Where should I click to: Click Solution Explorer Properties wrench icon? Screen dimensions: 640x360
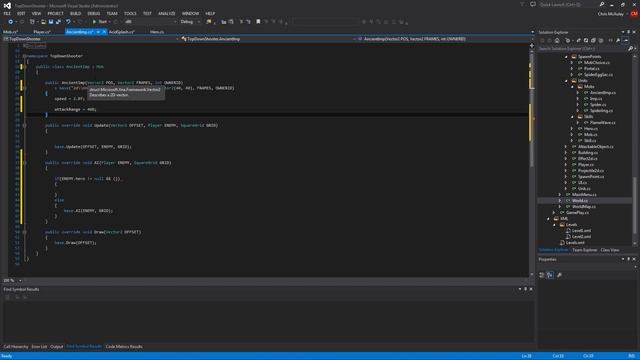618,40
